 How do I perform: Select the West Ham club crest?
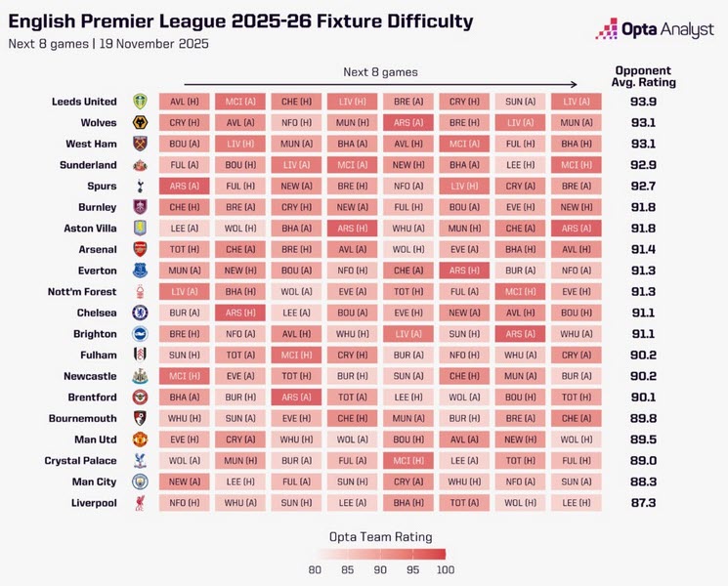point(138,144)
